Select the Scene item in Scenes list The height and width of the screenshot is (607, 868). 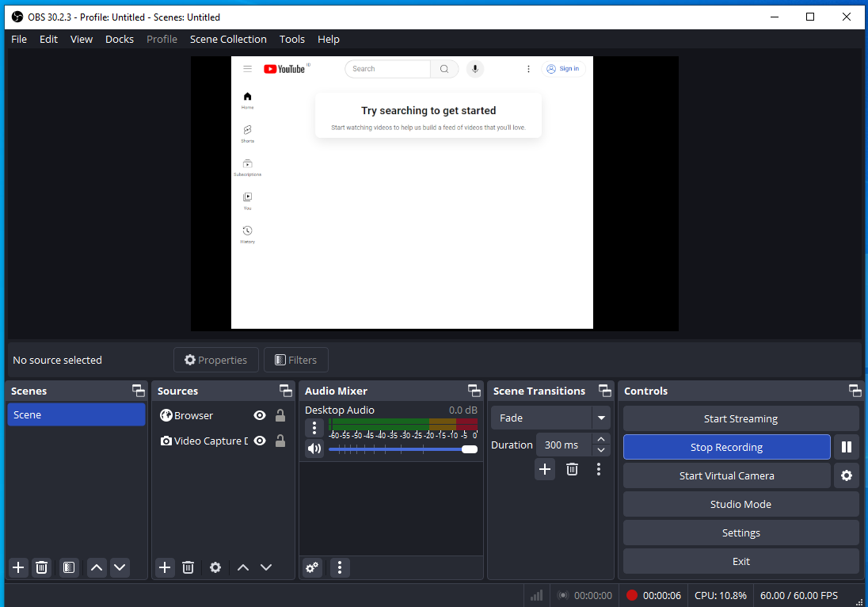(x=76, y=414)
